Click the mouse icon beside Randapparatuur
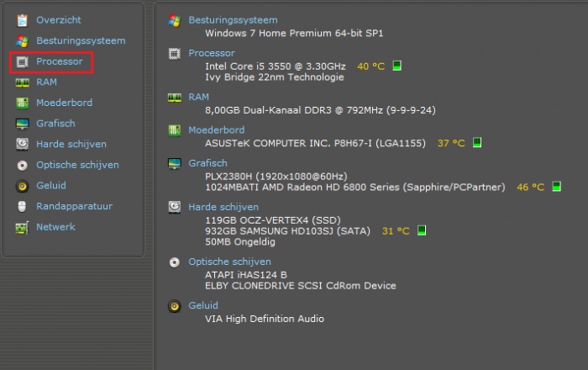The width and height of the screenshot is (588, 370). 22,206
